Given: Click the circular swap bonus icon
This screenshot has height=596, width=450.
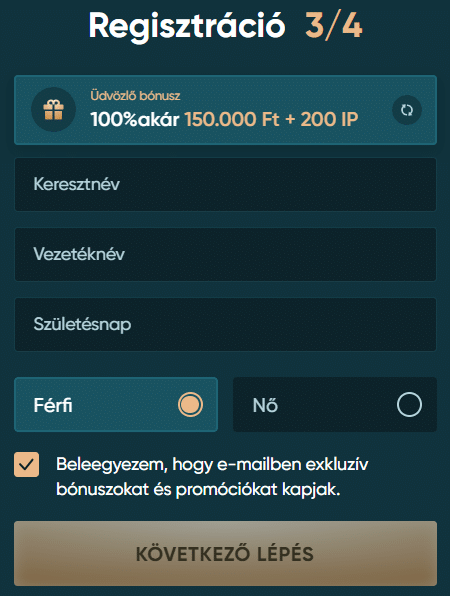Looking at the screenshot, I should click(x=407, y=110).
